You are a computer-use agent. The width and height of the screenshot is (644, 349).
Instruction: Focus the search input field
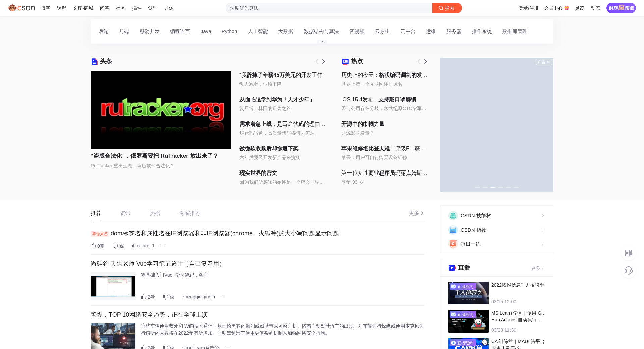[x=329, y=8]
